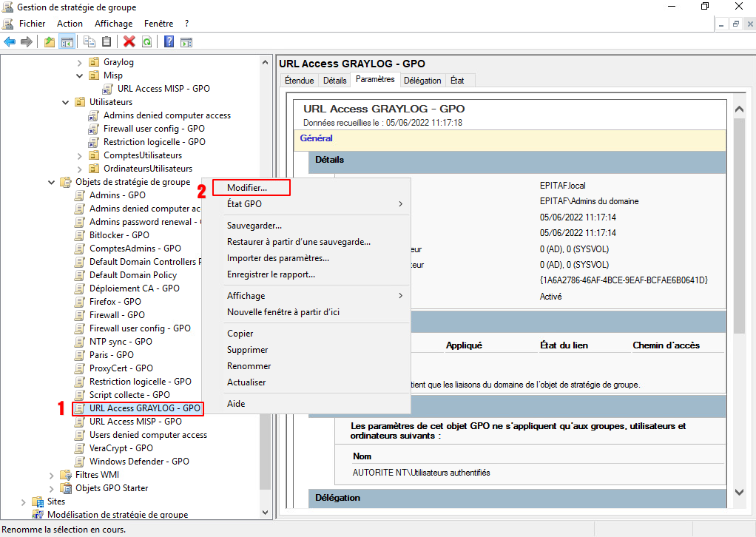The image size is (756, 537).
Task: Expand the ComptesUtilisateurs folder
Action: (80, 155)
